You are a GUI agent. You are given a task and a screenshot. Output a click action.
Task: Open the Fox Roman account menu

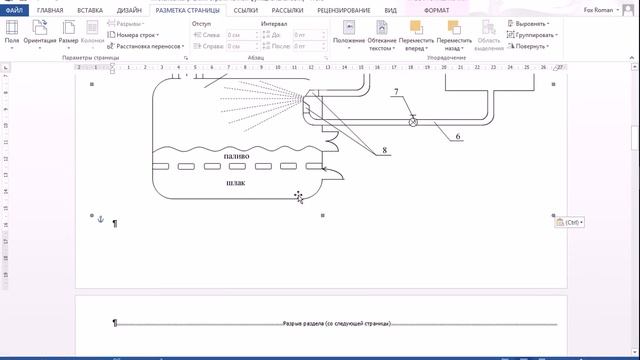601,10
